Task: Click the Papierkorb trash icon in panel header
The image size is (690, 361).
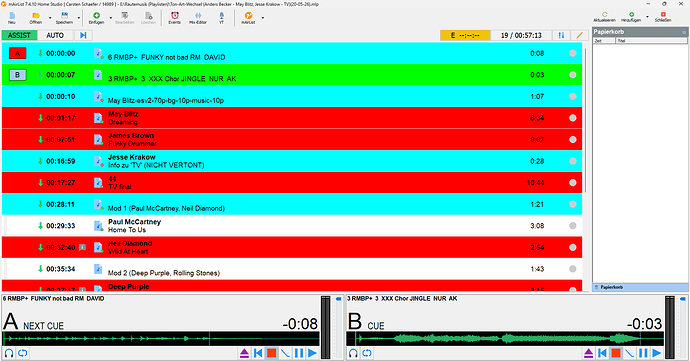Action: tap(684, 32)
